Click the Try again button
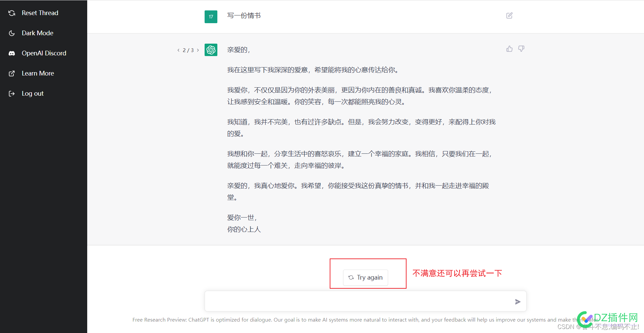The height and width of the screenshot is (333, 644). pos(366,278)
